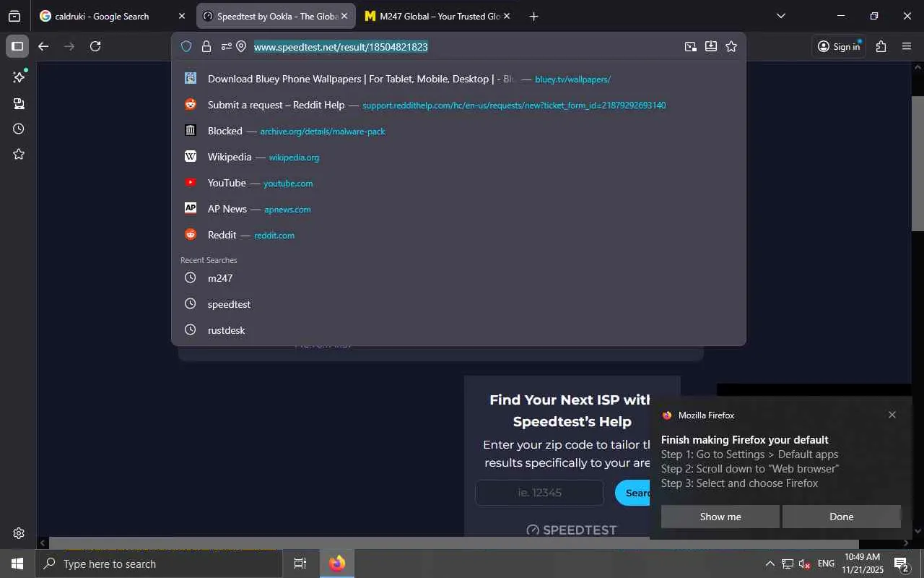Click the Sign in button
Screen dimensions: 924x578
[839, 46]
